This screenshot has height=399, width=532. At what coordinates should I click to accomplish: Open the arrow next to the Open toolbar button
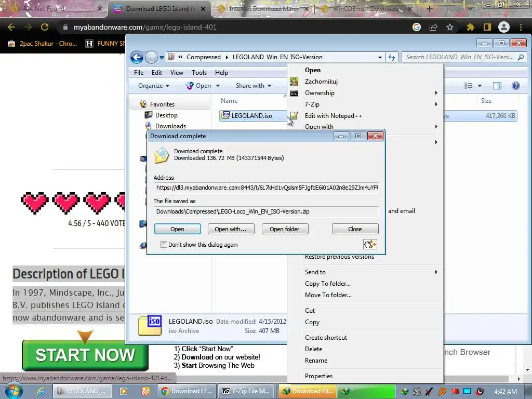tap(218, 86)
